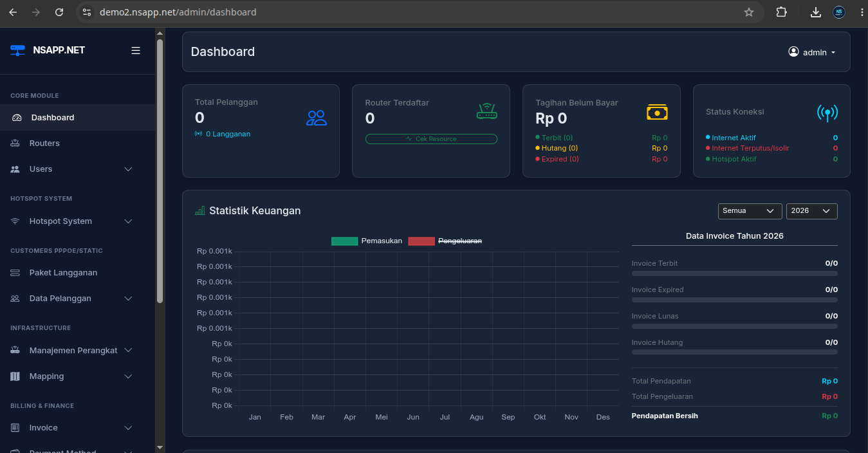
Task: Click the Jun label on chart axis
Action: pos(413,417)
